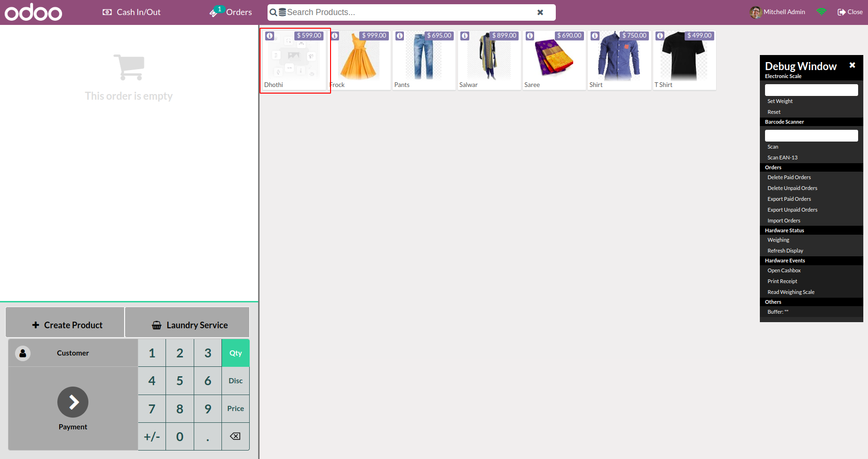Add T Shirt to the order

pos(685,61)
